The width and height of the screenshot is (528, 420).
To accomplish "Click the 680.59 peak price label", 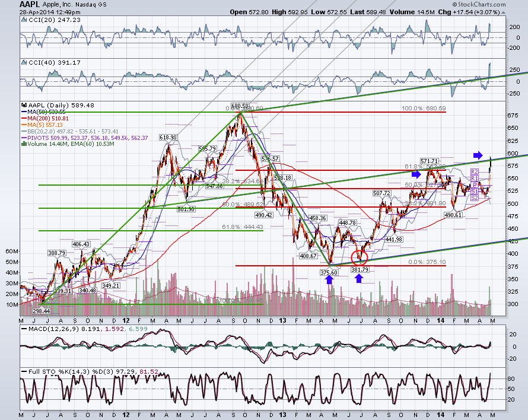I will 240,106.
